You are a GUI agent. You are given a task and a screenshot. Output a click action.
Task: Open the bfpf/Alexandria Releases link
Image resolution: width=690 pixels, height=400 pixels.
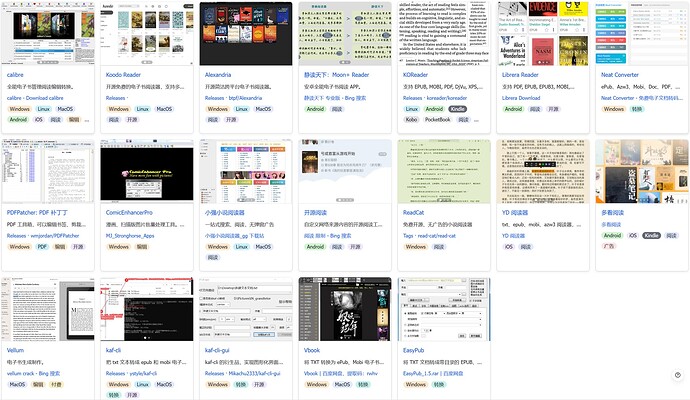[233, 98]
